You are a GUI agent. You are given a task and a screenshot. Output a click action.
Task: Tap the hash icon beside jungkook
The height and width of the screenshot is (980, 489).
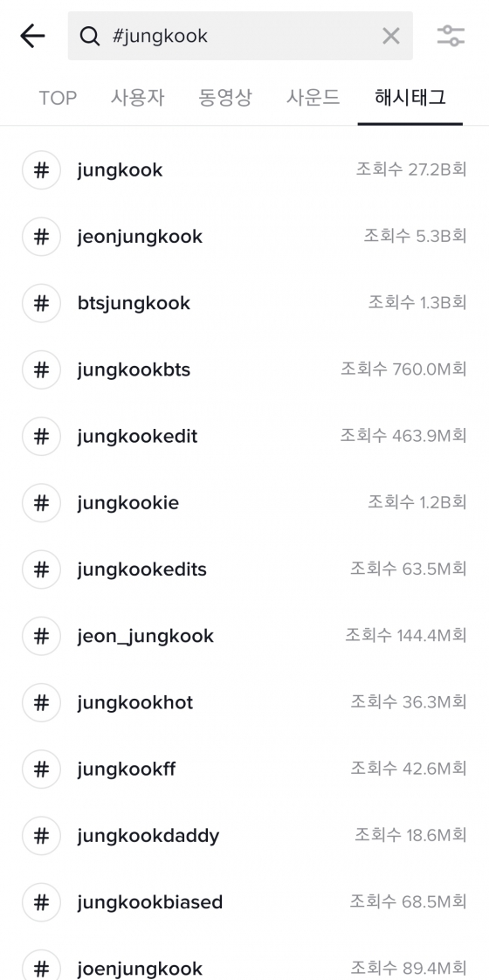coord(41,170)
